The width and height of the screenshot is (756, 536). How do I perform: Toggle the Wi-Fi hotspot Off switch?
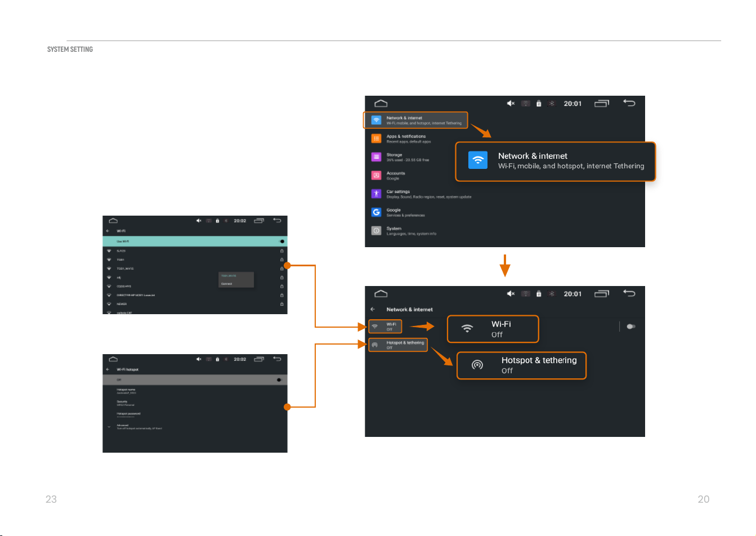click(x=279, y=380)
